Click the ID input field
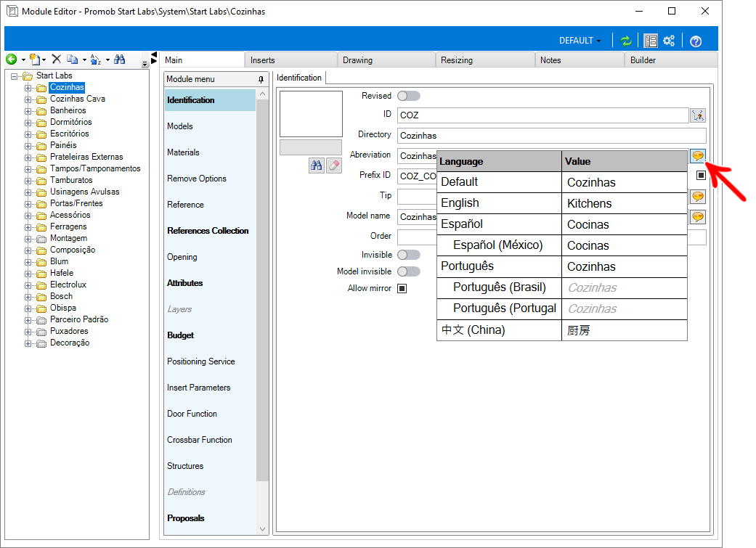 [x=543, y=115]
